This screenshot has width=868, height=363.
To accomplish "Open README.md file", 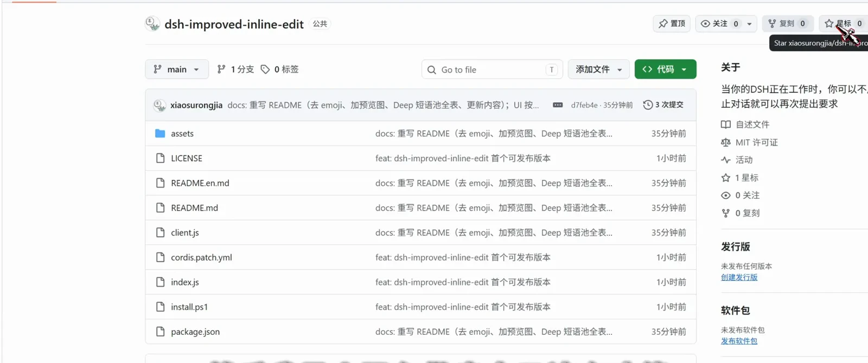I will (x=194, y=208).
